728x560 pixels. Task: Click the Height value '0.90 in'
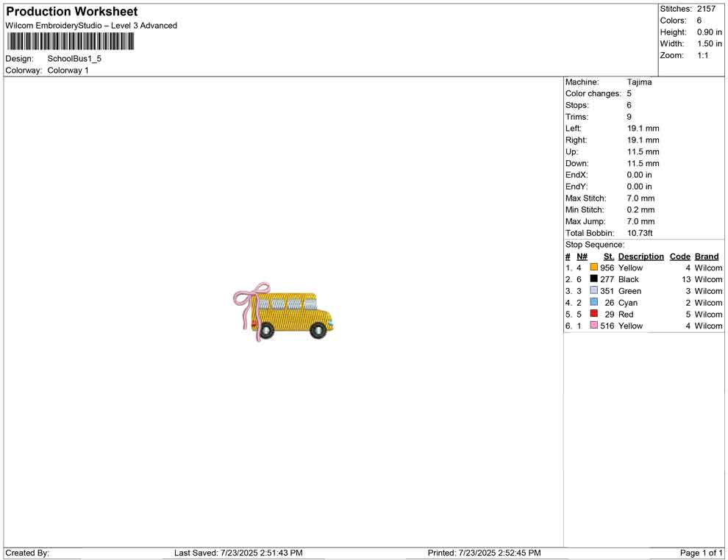tap(710, 32)
